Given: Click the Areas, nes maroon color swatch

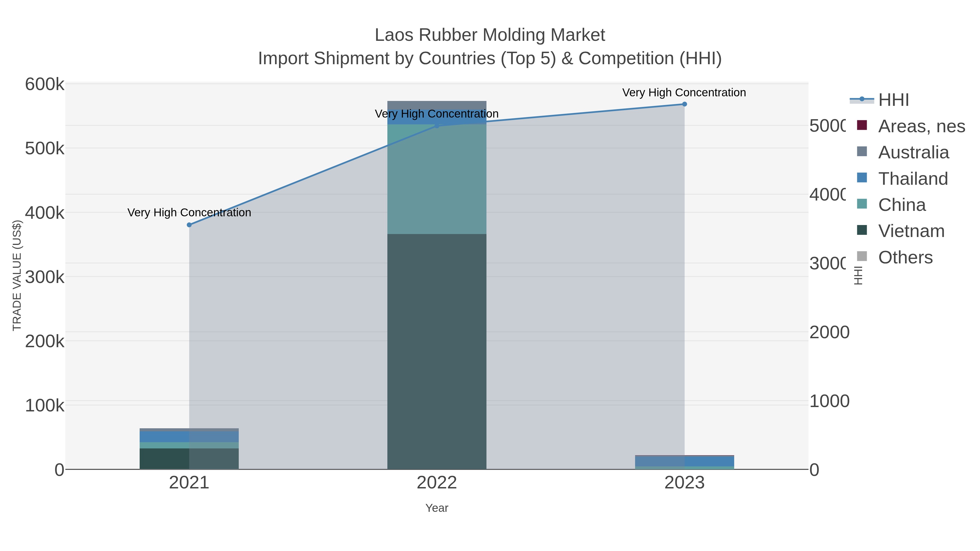Looking at the screenshot, I should point(862,125).
